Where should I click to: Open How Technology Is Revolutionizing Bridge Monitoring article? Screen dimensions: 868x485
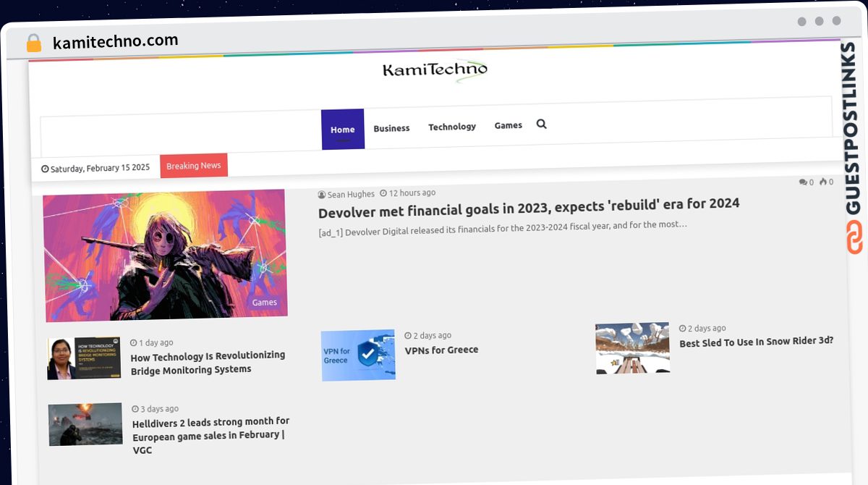pyautogui.click(x=208, y=363)
